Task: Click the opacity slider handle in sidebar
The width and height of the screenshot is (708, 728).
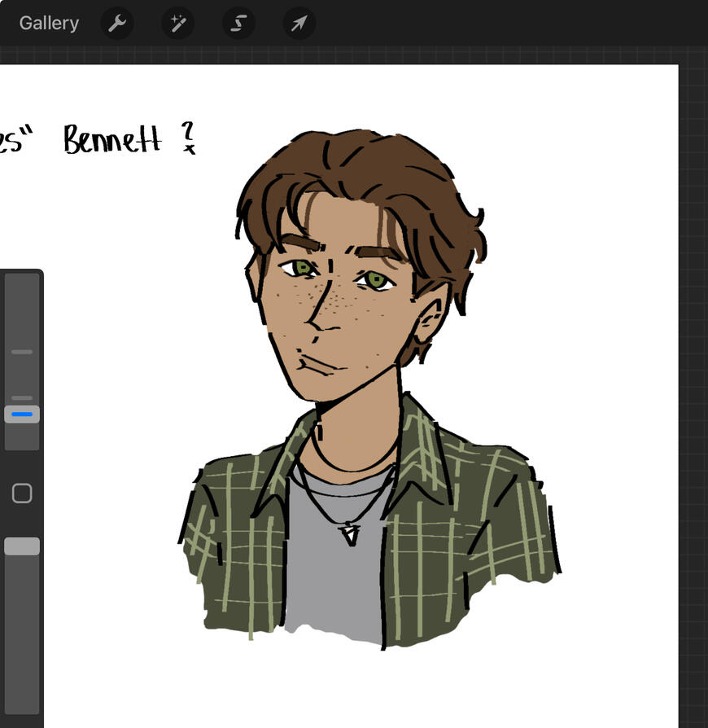Action: coord(22,546)
